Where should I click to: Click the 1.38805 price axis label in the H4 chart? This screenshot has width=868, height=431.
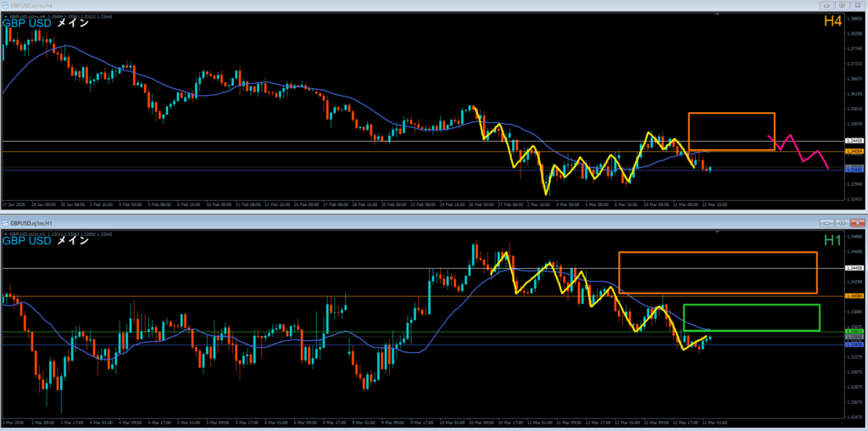pos(854,19)
